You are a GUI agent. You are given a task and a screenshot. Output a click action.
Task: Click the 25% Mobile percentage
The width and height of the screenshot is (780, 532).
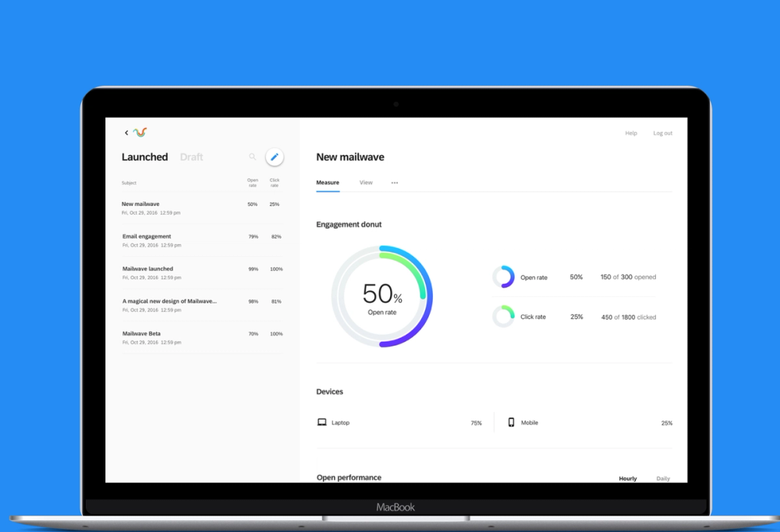pyautogui.click(x=667, y=423)
